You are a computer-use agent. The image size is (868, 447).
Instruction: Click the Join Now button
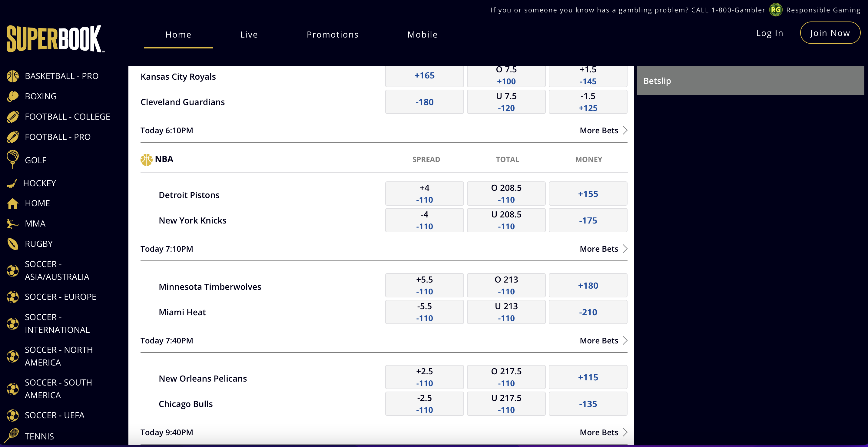pos(830,33)
